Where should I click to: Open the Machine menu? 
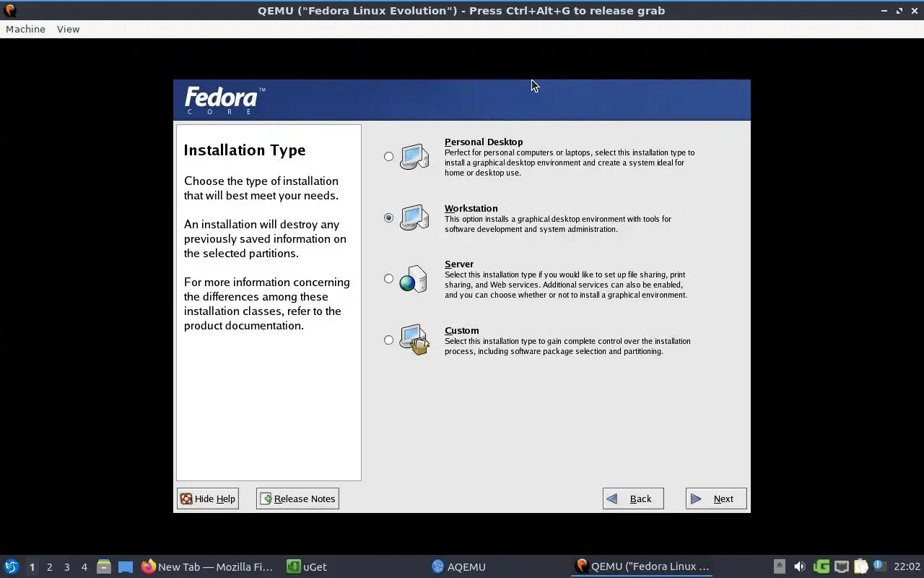25,29
